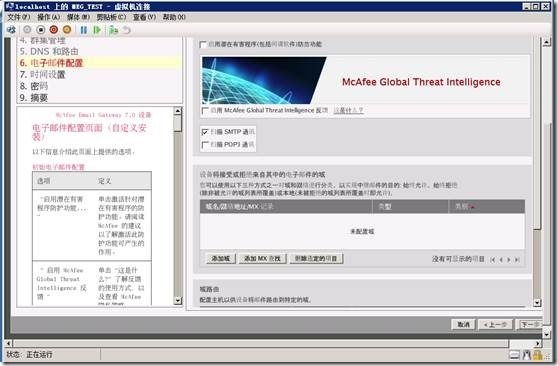The image size is (558, 366).
Task: Click the orange Save VM state icon
Action: coord(67,30)
